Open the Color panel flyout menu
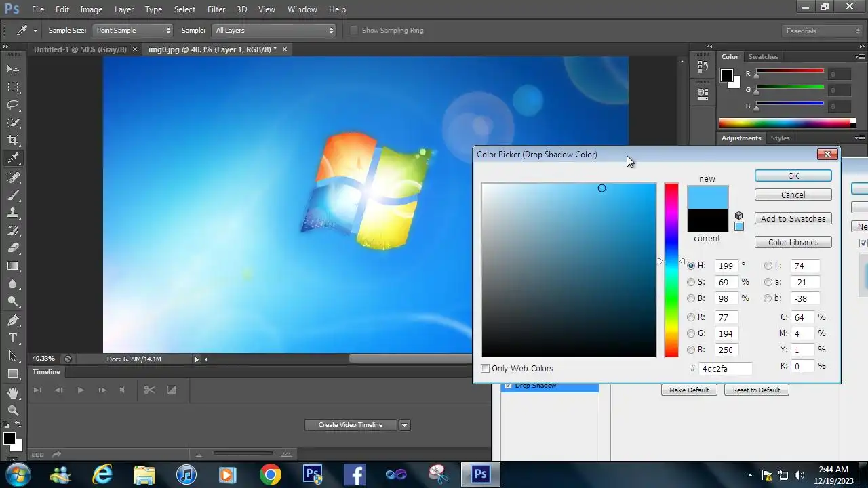 [860, 57]
